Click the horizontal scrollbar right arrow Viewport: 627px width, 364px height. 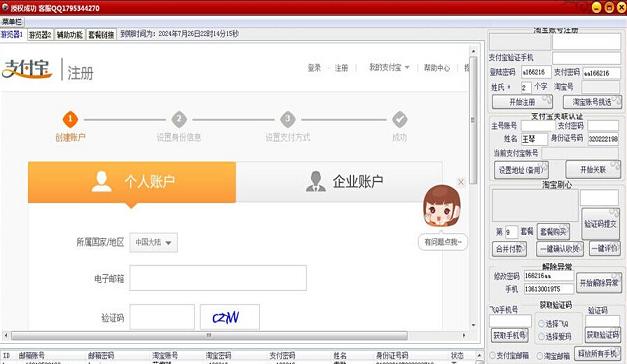pyautogui.click(x=464, y=335)
